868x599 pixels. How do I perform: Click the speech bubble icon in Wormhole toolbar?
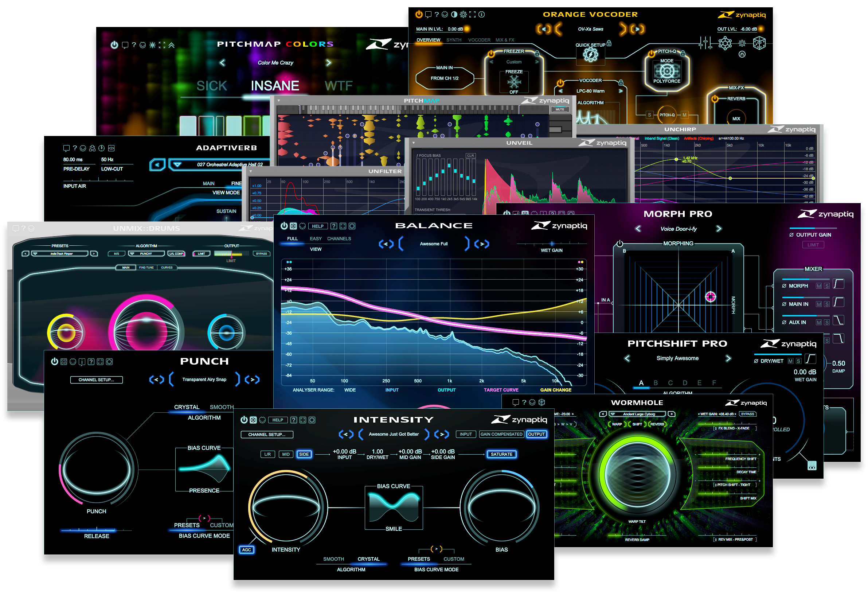(515, 402)
